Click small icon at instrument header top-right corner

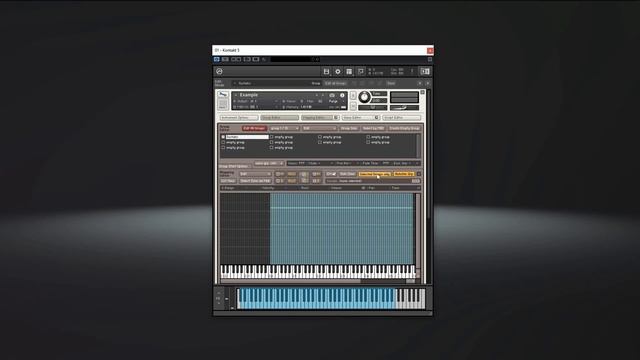422,92
